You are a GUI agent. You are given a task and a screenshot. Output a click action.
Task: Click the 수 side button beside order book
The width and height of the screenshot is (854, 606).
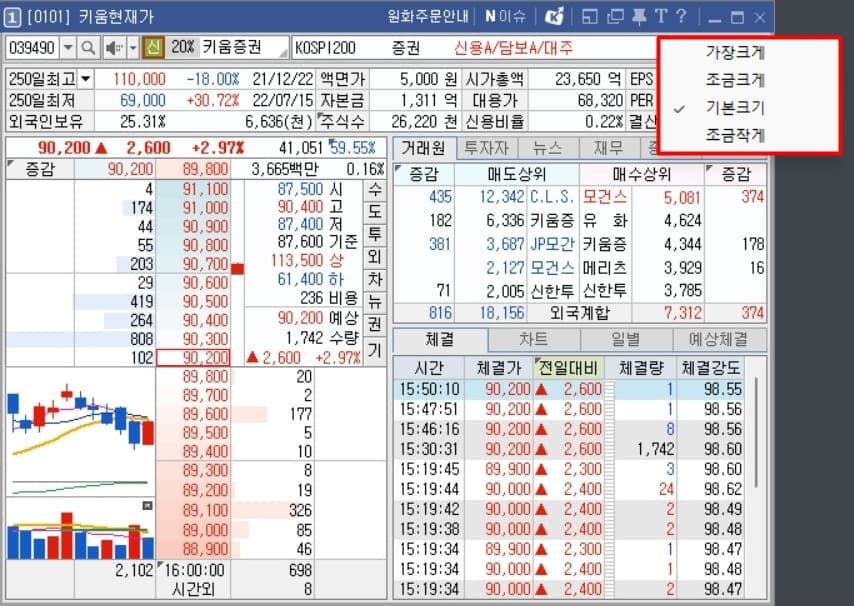click(374, 190)
